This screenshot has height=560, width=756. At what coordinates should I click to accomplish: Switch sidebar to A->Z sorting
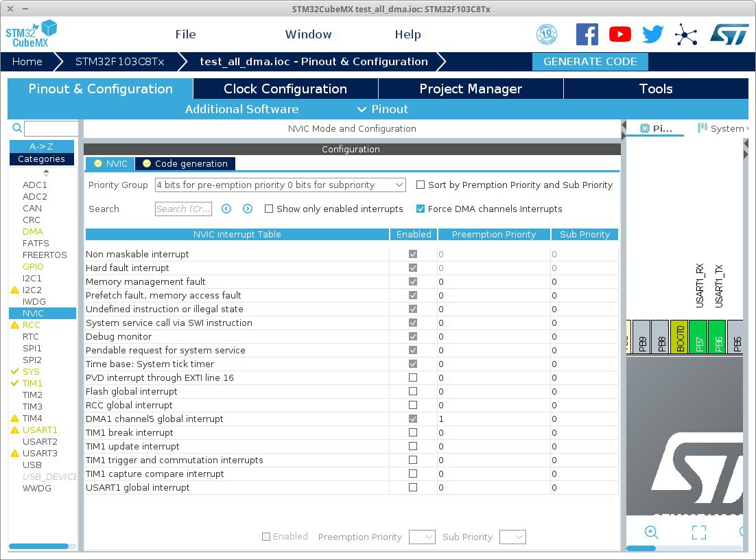[x=41, y=147]
